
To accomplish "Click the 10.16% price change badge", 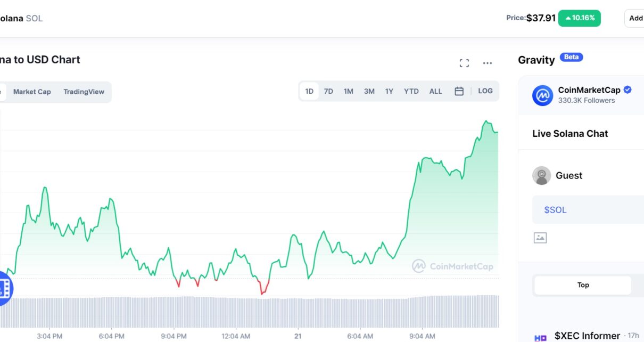I will pyautogui.click(x=580, y=18).
